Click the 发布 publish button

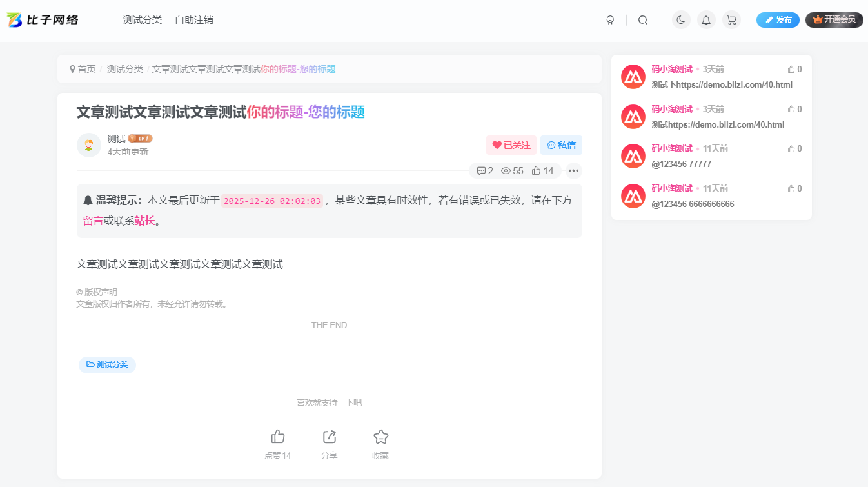tap(778, 20)
